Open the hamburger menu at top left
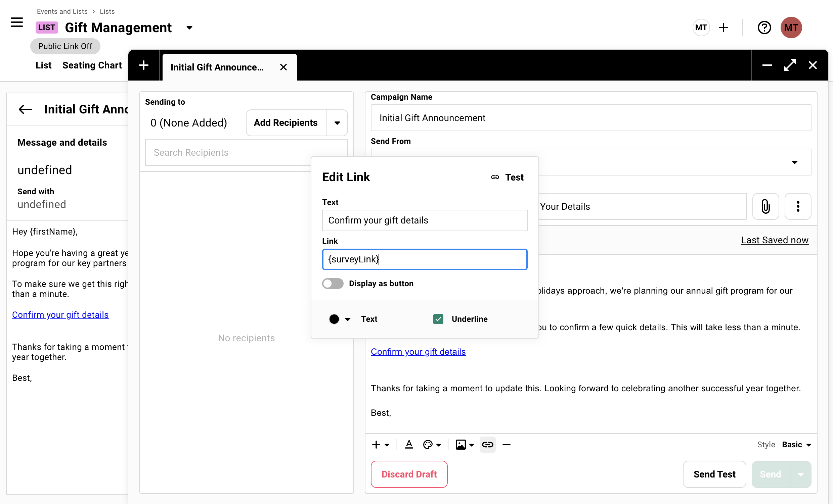Screen dimensions: 833x504 16,22
